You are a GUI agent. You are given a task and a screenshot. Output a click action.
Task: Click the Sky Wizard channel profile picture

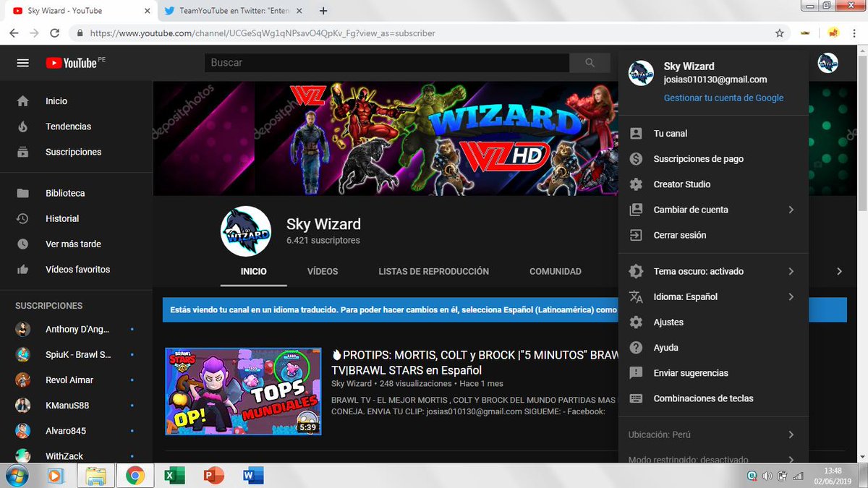246,231
